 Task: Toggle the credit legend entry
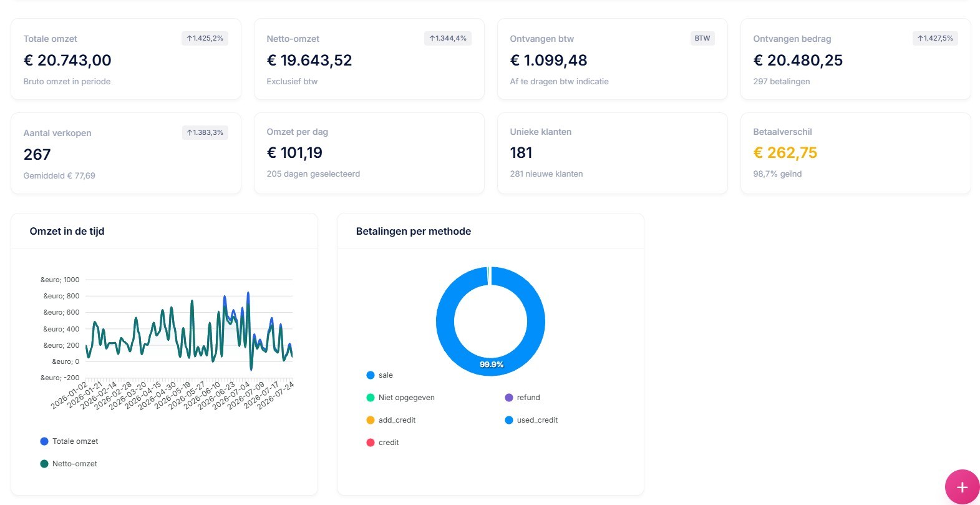pyautogui.click(x=382, y=443)
